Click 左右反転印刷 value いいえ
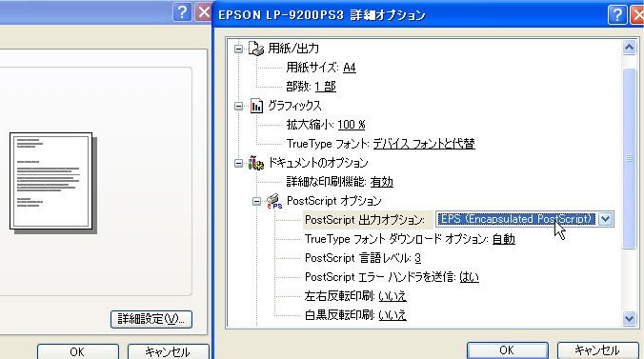This screenshot has width=644, height=359. pos(392,296)
